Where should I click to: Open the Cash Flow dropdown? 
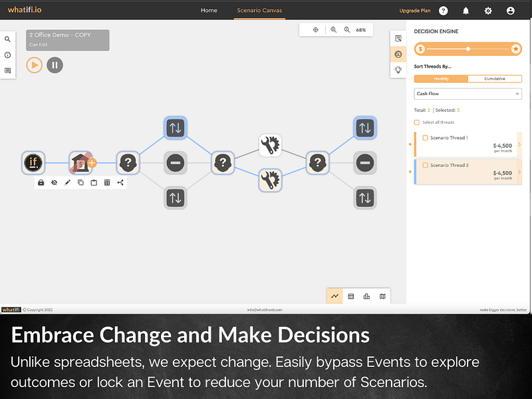468,94
